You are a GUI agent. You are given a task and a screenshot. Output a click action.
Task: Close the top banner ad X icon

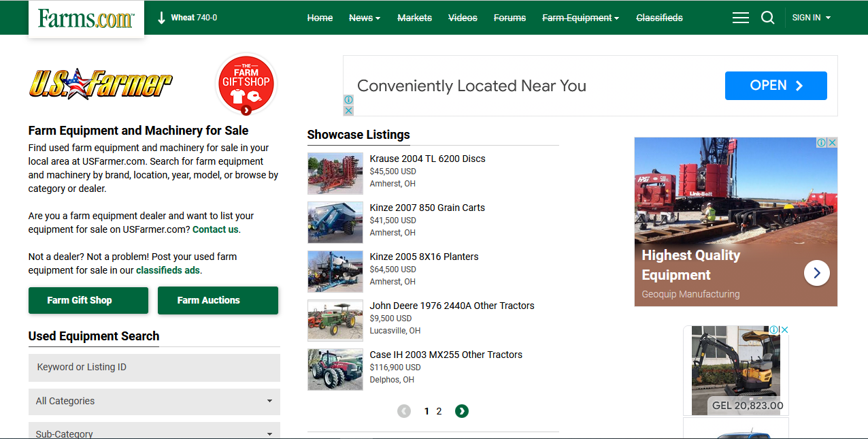pyautogui.click(x=348, y=110)
